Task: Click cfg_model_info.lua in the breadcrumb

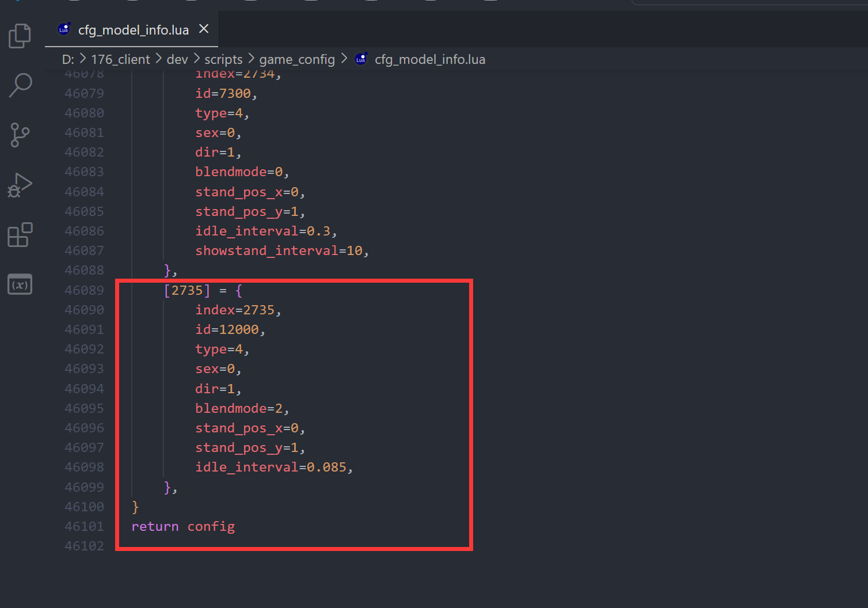Action: tap(430, 59)
